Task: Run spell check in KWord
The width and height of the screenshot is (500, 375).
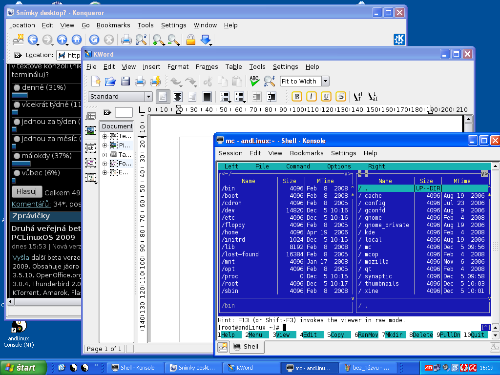Action: tap(254, 81)
